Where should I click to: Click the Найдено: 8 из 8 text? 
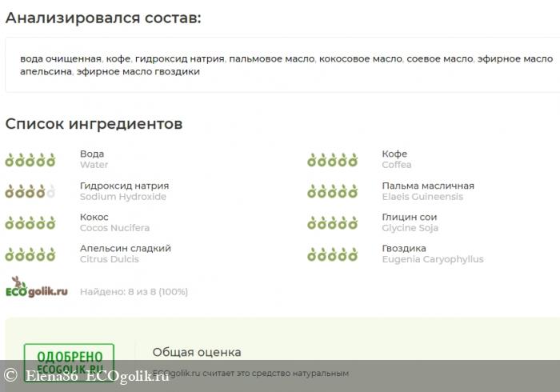(x=134, y=292)
